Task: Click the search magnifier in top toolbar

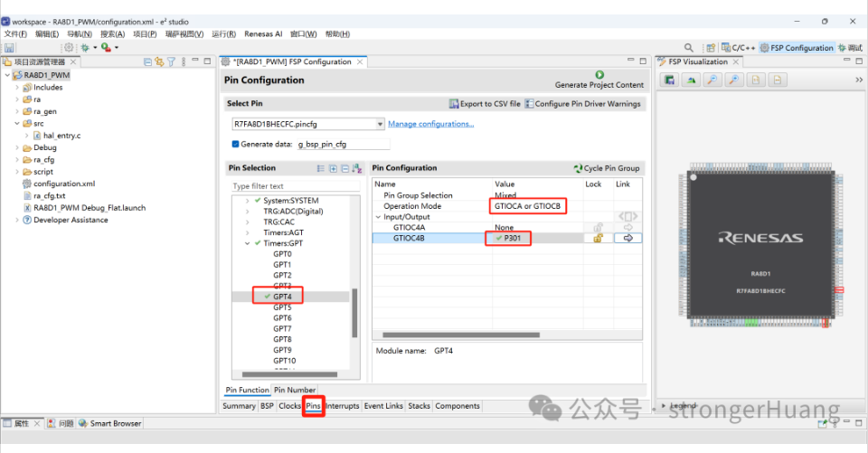Action: [x=689, y=48]
